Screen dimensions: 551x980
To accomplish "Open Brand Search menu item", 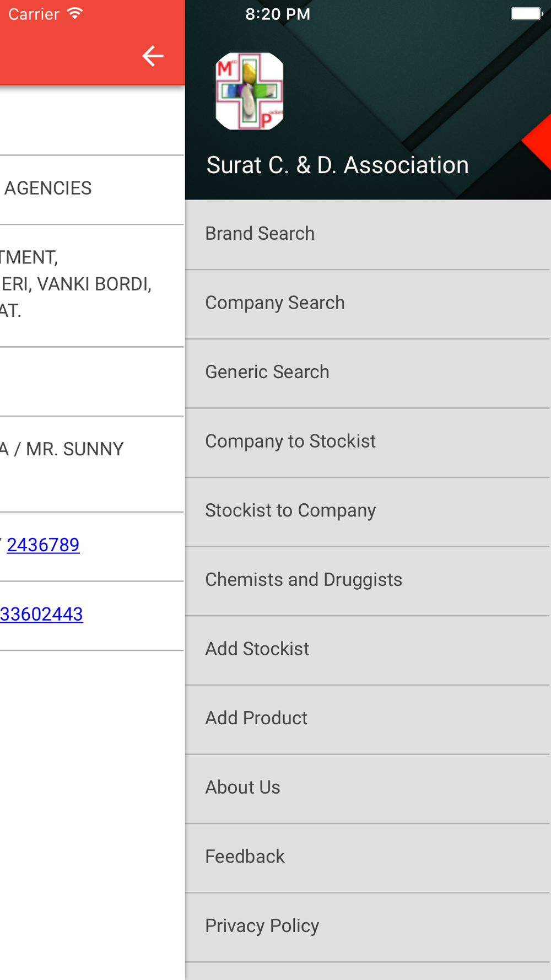I will (x=368, y=234).
